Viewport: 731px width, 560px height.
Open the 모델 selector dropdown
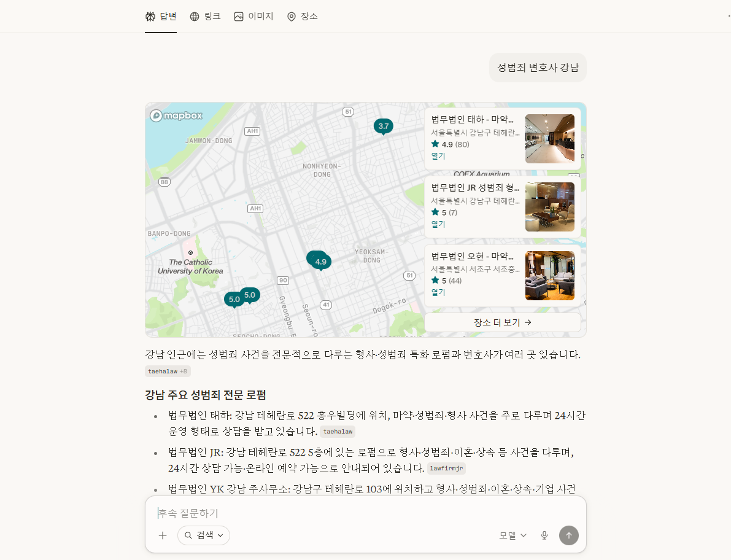click(513, 535)
